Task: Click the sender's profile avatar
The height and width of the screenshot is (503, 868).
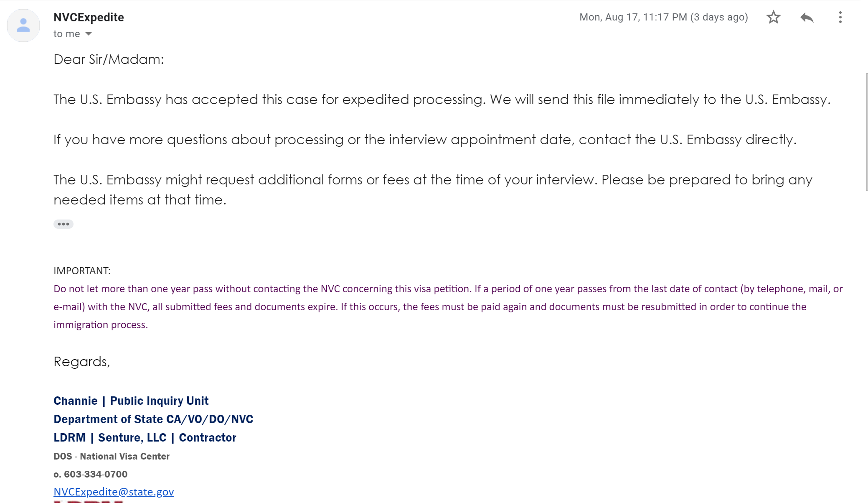Action: 23,26
